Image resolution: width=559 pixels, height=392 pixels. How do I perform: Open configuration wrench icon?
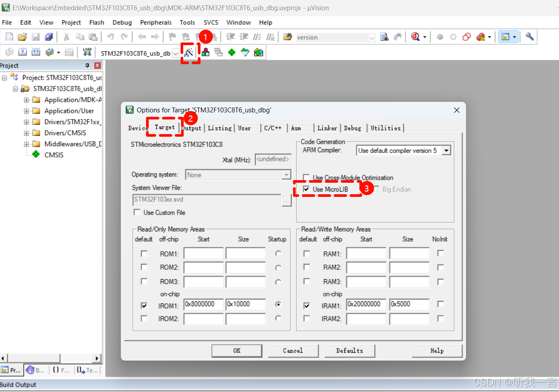[x=530, y=37]
